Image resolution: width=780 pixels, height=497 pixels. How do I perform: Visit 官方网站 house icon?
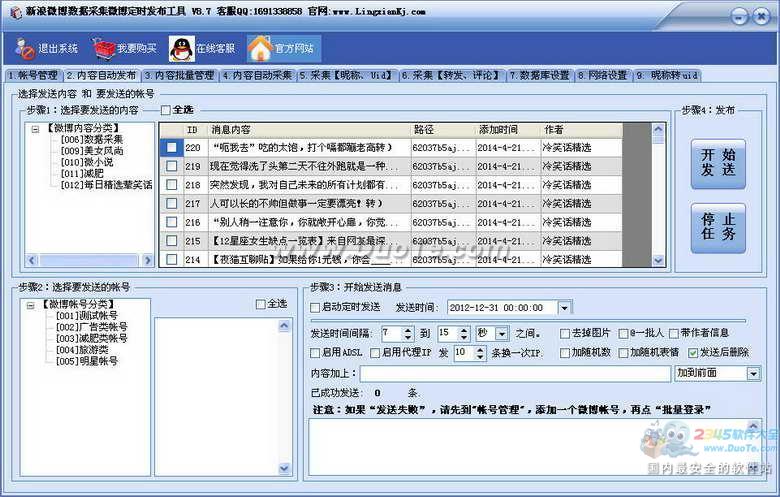click(260, 49)
